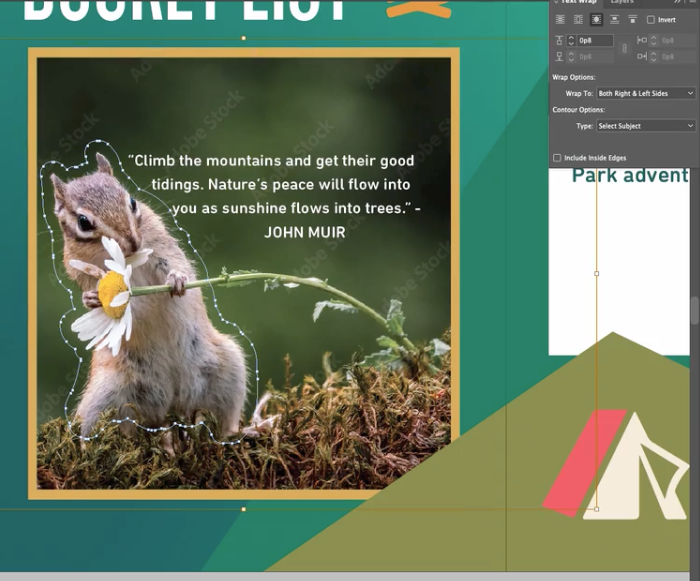Click the "Contour Options:" label
The height and width of the screenshot is (581, 700).
(579, 110)
